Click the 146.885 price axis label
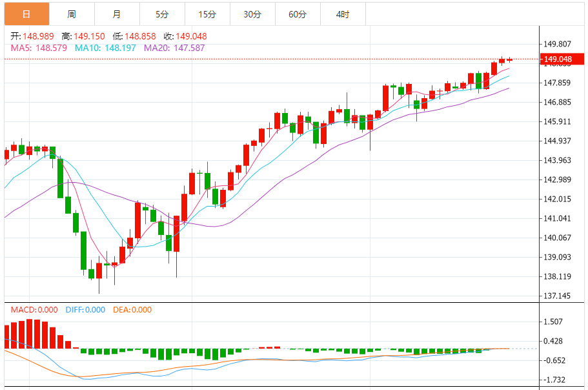The image size is (588, 390). tap(557, 103)
